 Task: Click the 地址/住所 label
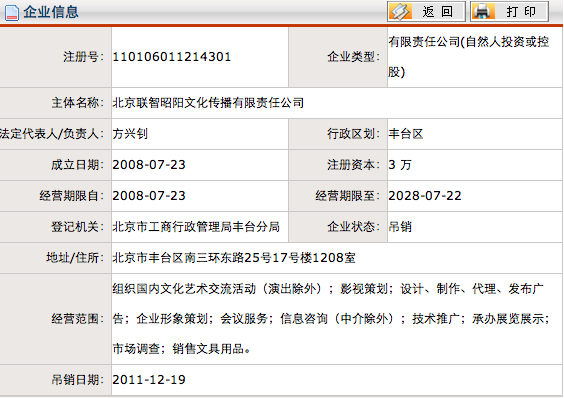coord(75,258)
